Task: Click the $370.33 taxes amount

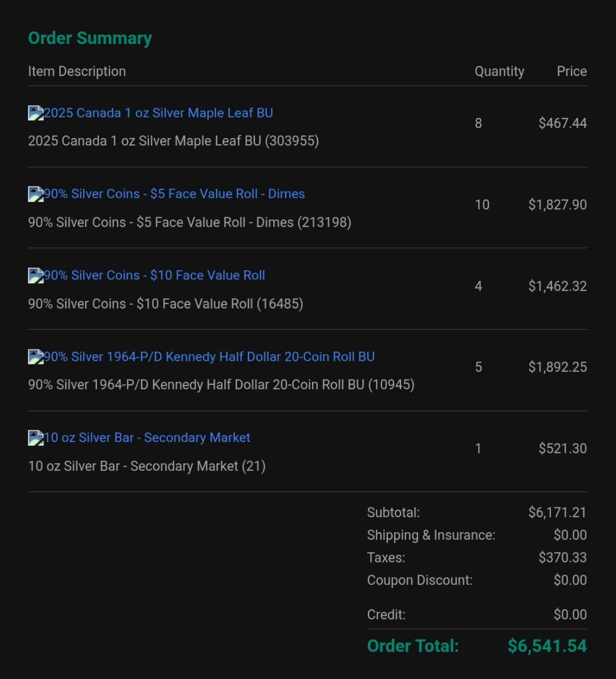Action: point(562,558)
